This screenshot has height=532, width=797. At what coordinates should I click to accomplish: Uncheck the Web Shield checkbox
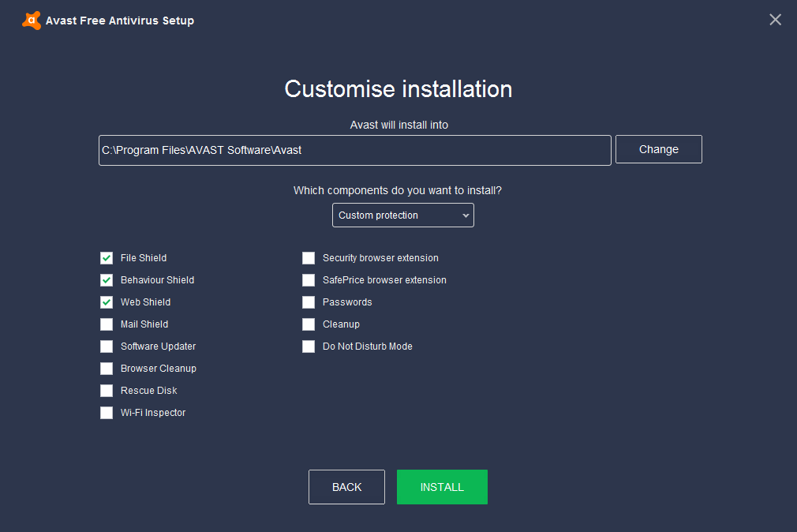coord(107,302)
